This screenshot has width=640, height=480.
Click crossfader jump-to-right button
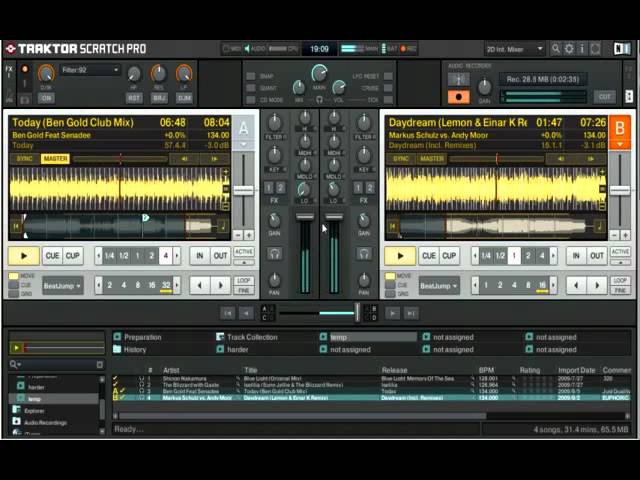point(411,313)
